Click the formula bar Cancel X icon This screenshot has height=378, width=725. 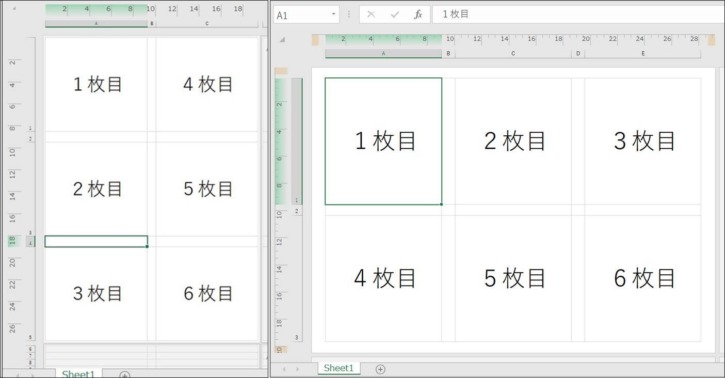click(x=371, y=14)
